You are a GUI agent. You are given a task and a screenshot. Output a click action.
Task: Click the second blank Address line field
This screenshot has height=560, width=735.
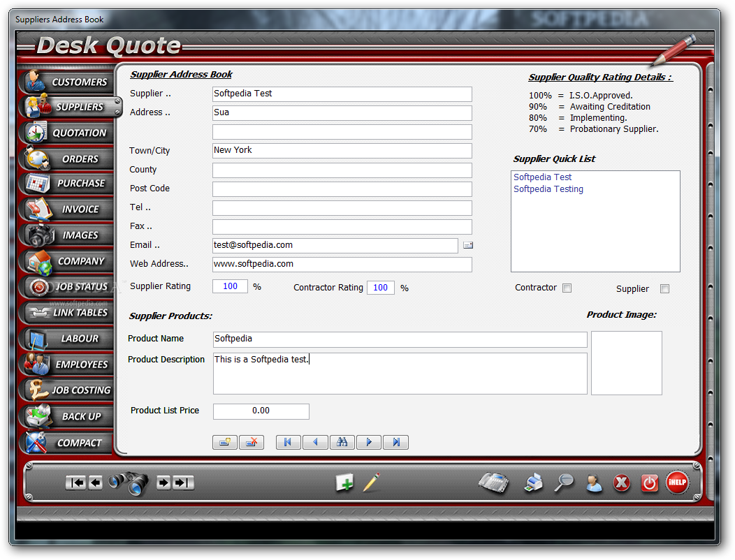click(342, 132)
